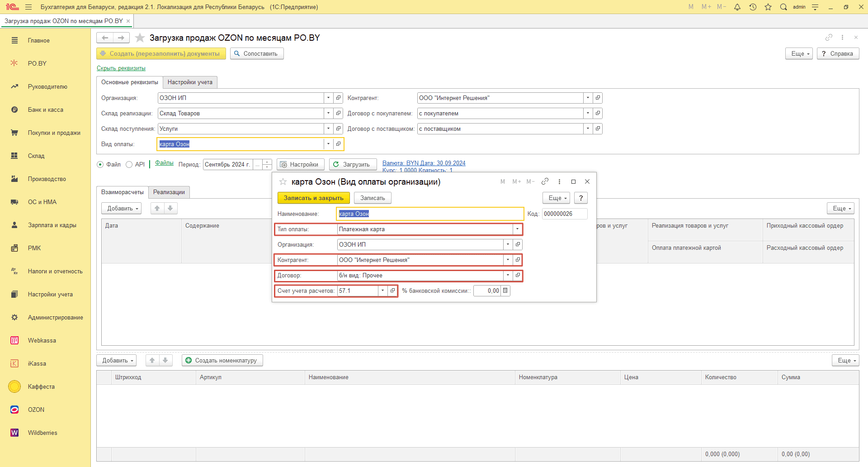Open favorites star in title bar
Screen dimensions: 868x467
coord(768,7)
